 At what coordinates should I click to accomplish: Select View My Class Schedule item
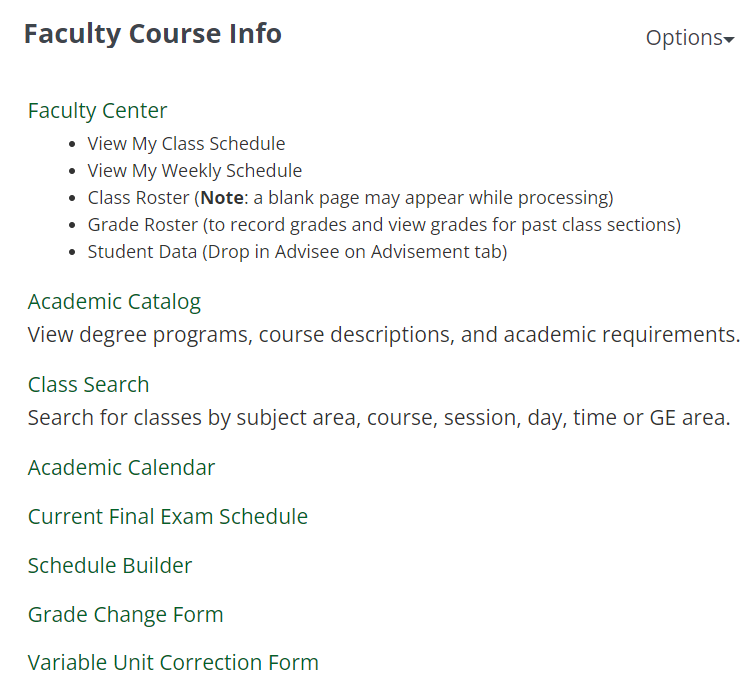(x=186, y=144)
